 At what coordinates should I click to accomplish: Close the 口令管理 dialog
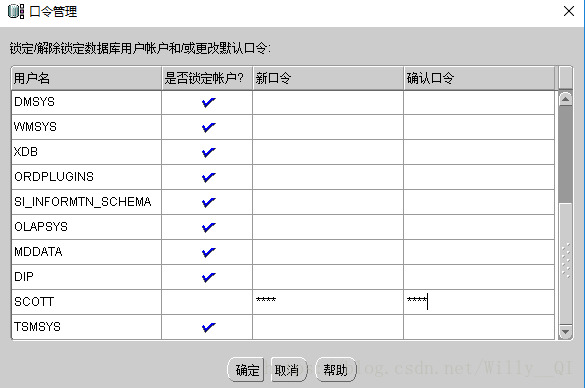(569, 11)
